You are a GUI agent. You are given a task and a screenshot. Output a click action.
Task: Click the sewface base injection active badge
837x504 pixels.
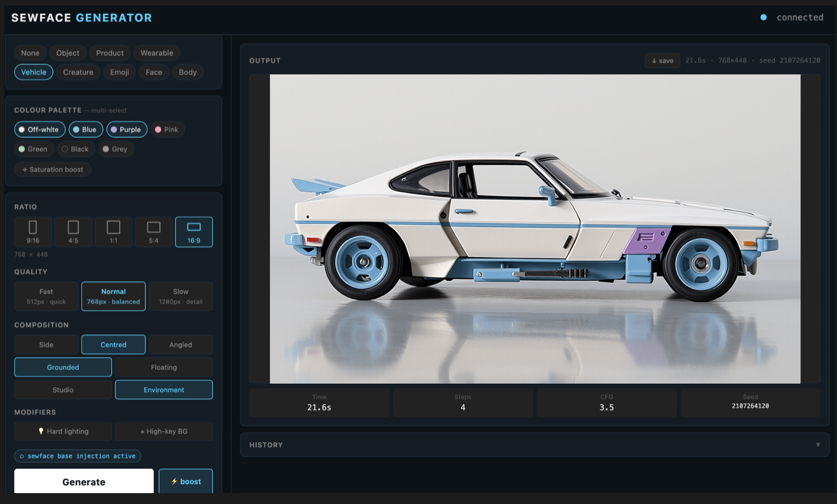coord(77,456)
